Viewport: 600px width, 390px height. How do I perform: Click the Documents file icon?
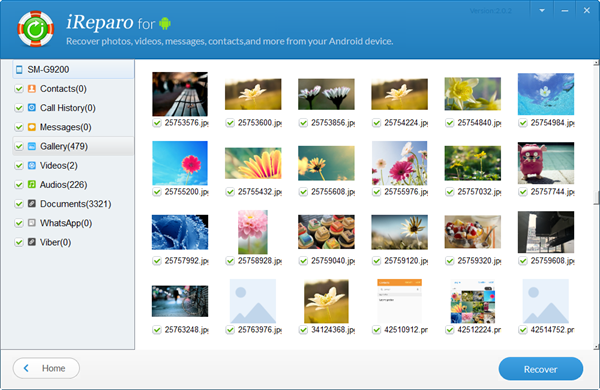32,204
